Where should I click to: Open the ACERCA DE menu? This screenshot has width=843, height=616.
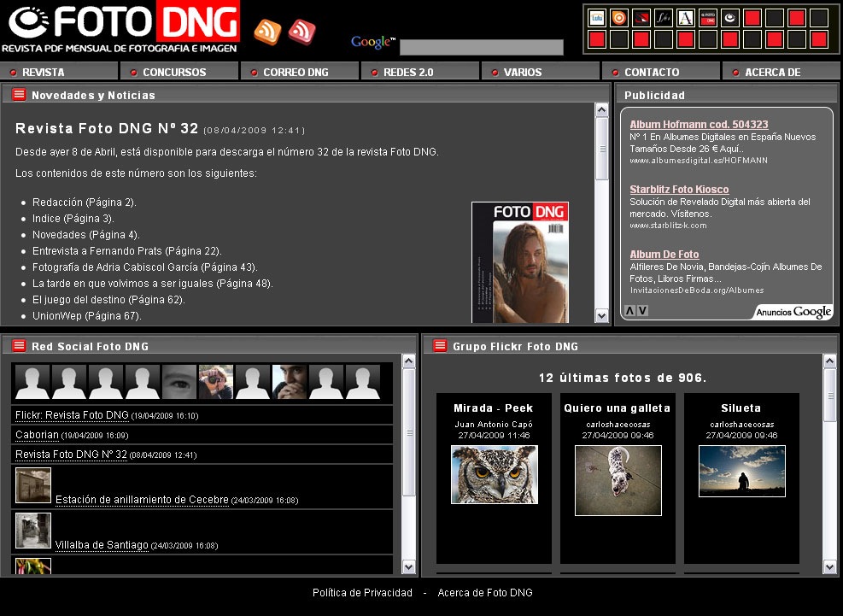[782, 72]
